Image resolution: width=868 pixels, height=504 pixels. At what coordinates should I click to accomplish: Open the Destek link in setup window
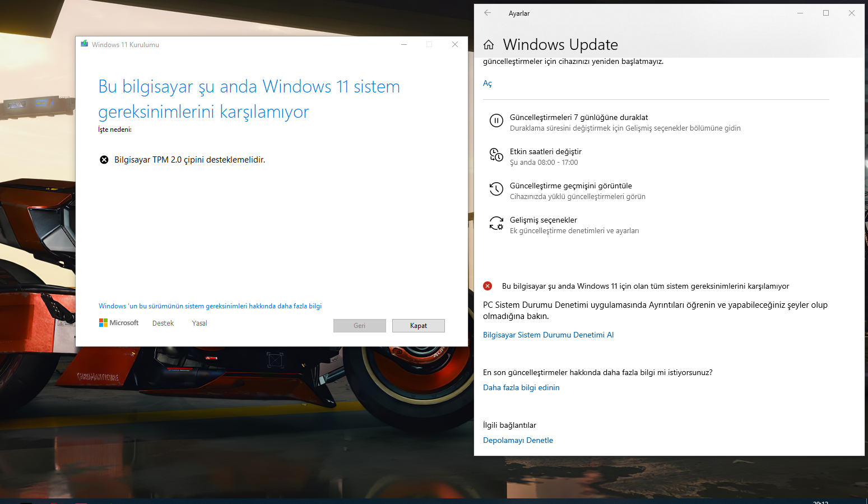[163, 323]
